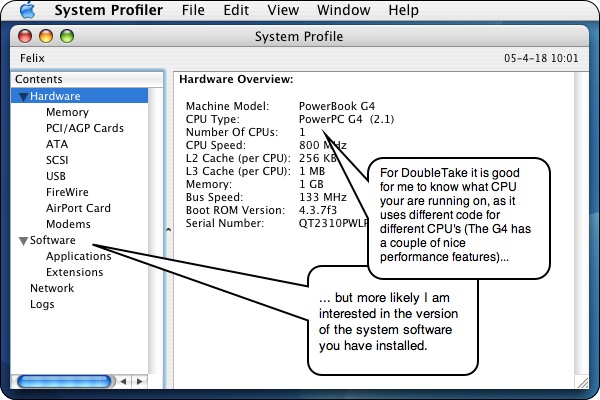The height and width of the screenshot is (400, 600).
Task: Click the "PowerBook G4" machine model value
Action: [x=337, y=106]
